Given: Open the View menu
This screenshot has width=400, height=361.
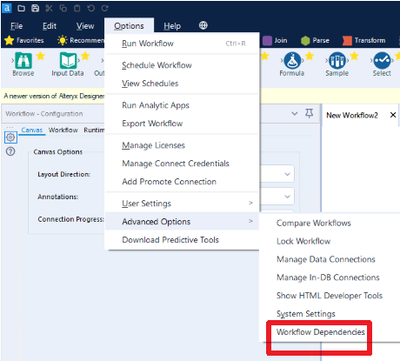Looking at the screenshot, I should [x=85, y=26].
